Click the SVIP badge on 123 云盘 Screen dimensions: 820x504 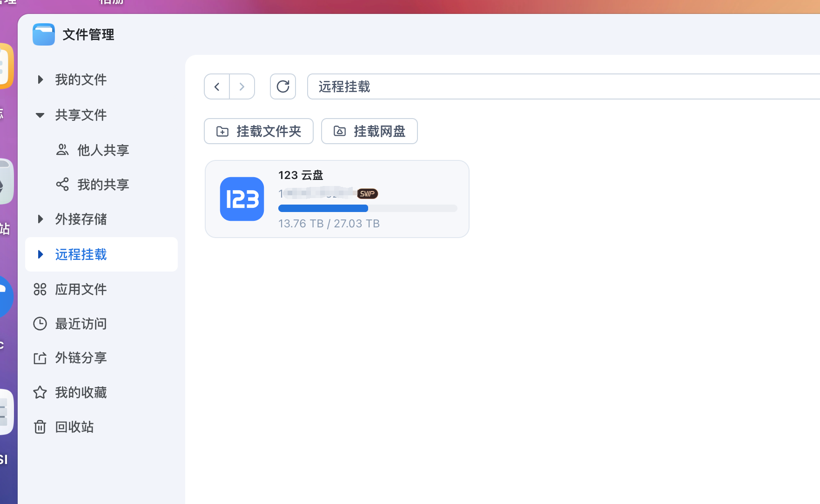click(x=367, y=193)
